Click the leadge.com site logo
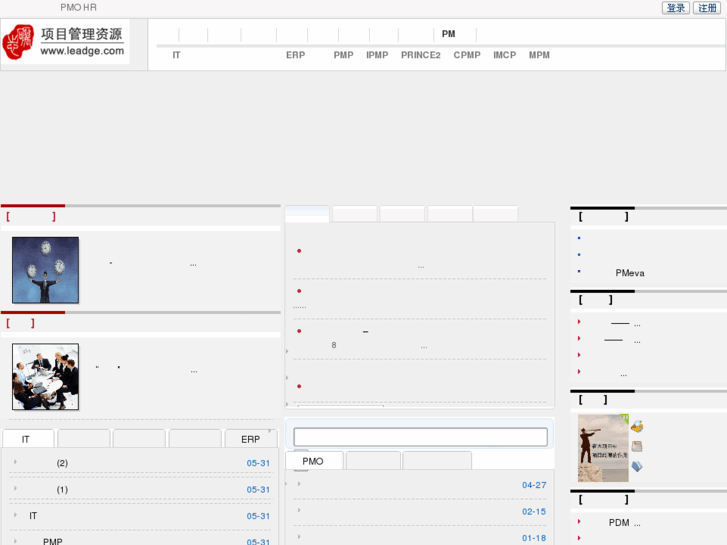Viewport: 727px width, 545px height. point(65,42)
